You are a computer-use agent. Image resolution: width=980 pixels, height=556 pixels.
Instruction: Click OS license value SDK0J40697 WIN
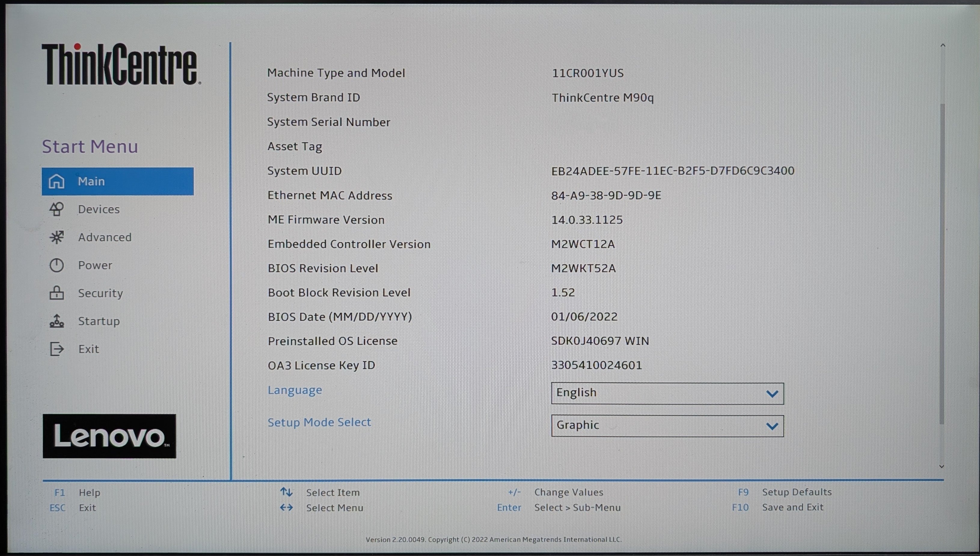(600, 341)
